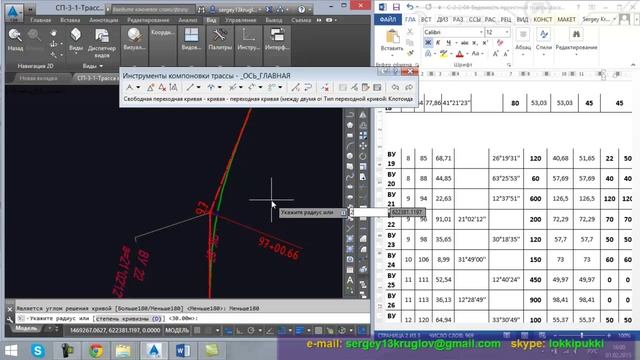This screenshot has height=360, width=640.
Task: Open the Видов... viewport ribbon button
Action: coord(191,40)
